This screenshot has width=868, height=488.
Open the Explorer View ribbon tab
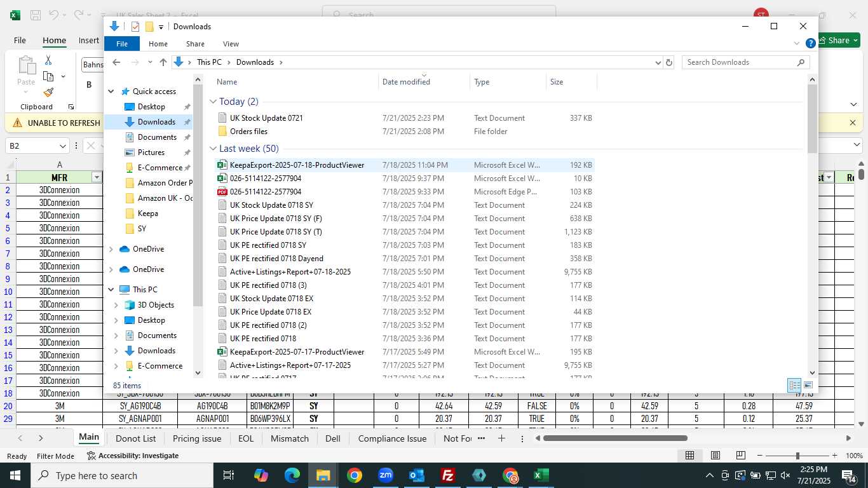(231, 44)
